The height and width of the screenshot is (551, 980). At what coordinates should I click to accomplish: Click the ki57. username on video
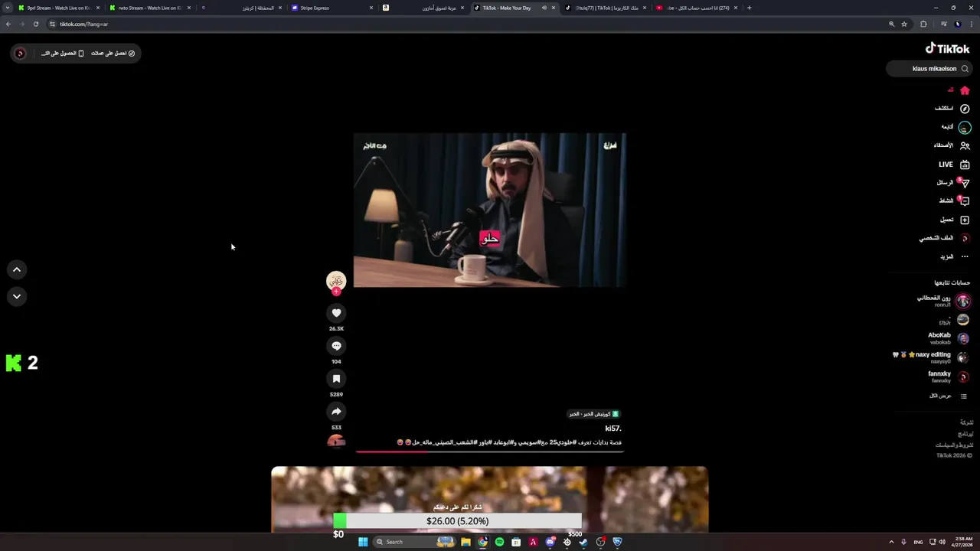(x=613, y=429)
